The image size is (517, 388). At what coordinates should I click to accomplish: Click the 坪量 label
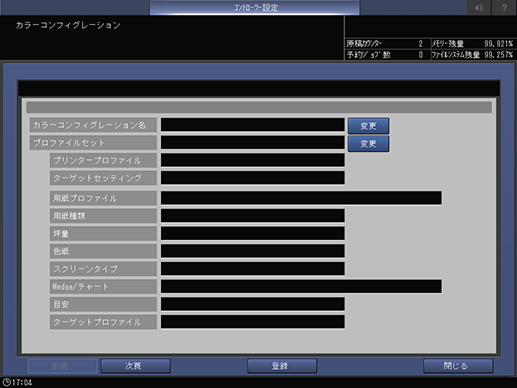103,233
